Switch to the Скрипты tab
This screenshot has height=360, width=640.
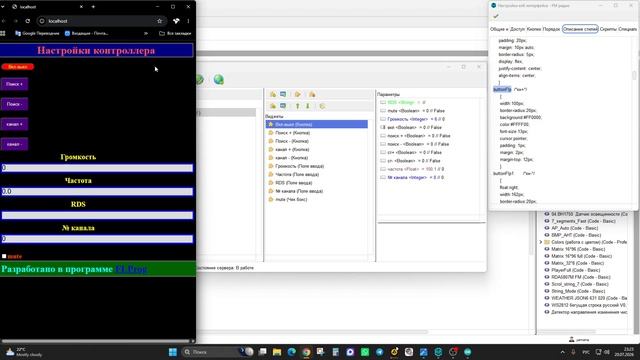608,29
